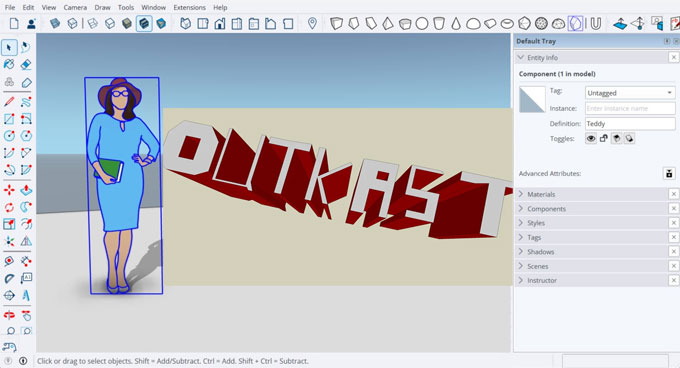Image resolution: width=680 pixels, height=368 pixels.
Task: Pick the Paint Bucket tool
Action: [9, 65]
